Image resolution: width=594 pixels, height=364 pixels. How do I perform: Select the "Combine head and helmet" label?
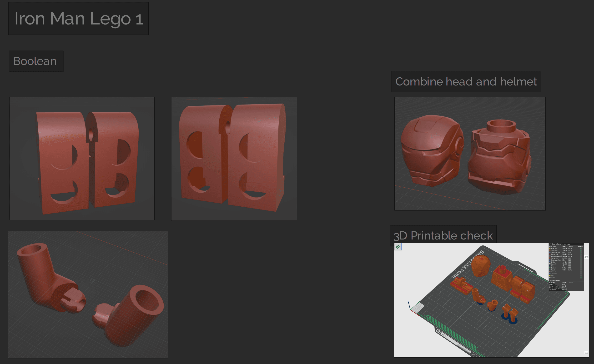pos(466,81)
